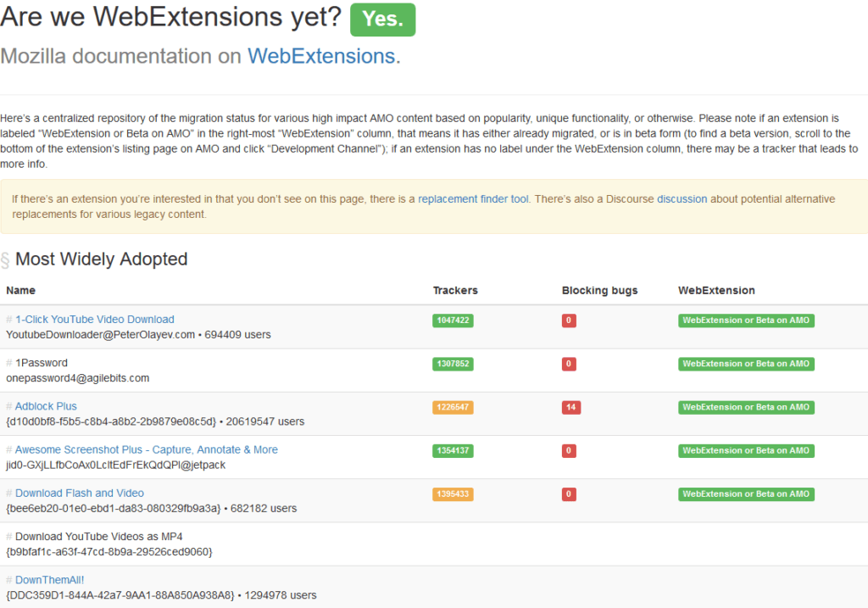This screenshot has width=868, height=608.
Task: Click the hash anchor before 1Password
Action: 8,363
